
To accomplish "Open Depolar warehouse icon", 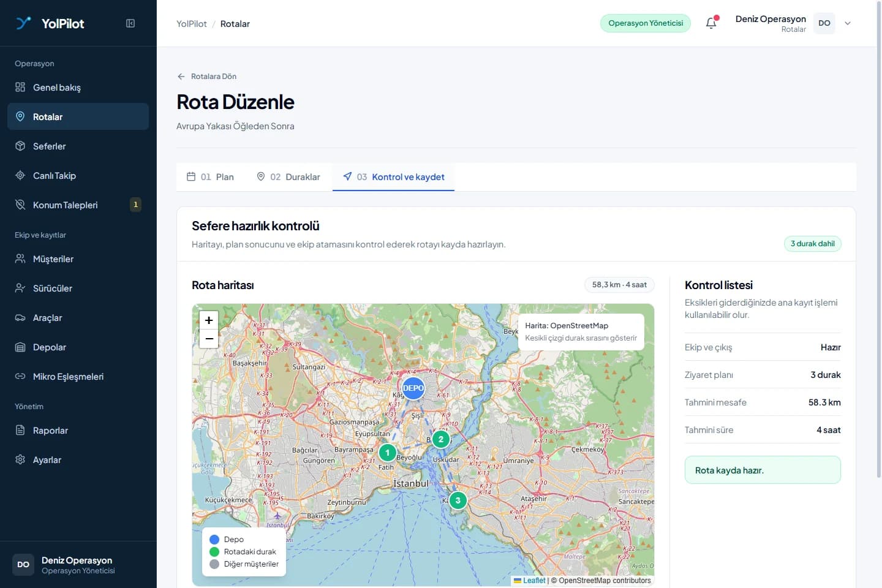I will pos(20,347).
